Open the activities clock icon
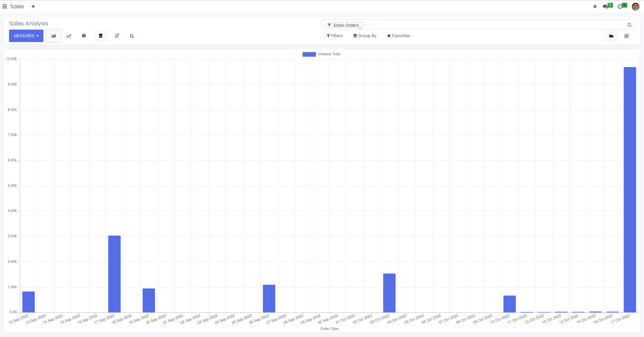 [620, 7]
